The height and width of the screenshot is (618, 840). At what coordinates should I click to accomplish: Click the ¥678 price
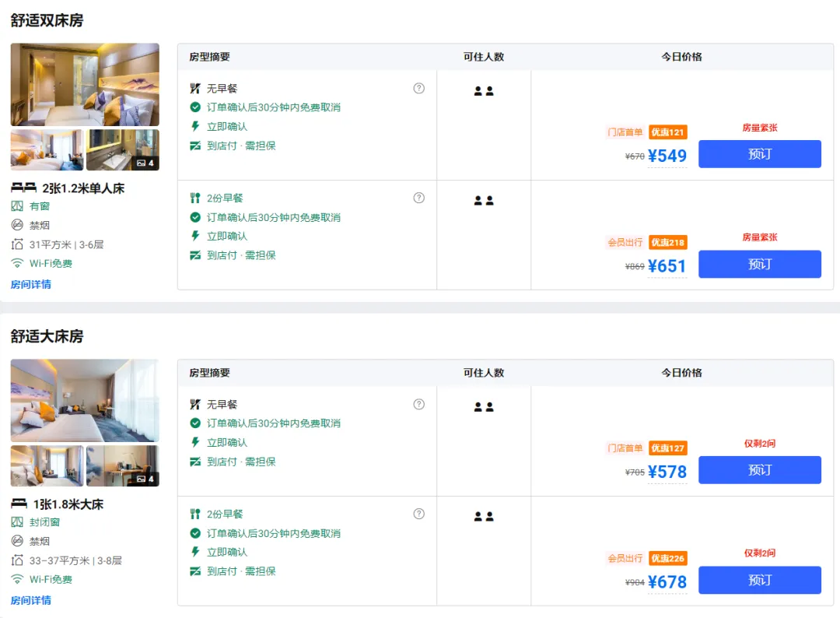(x=667, y=582)
